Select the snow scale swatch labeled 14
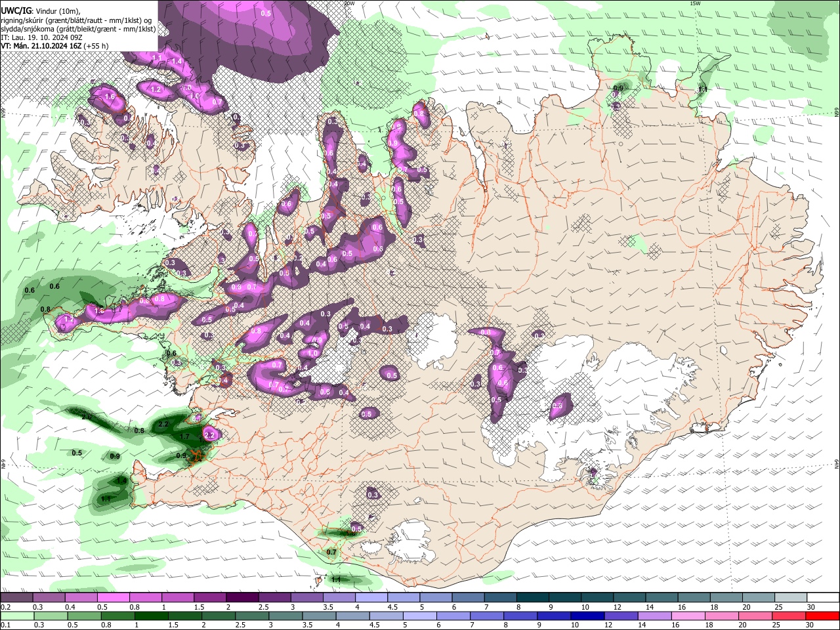 pos(661,597)
